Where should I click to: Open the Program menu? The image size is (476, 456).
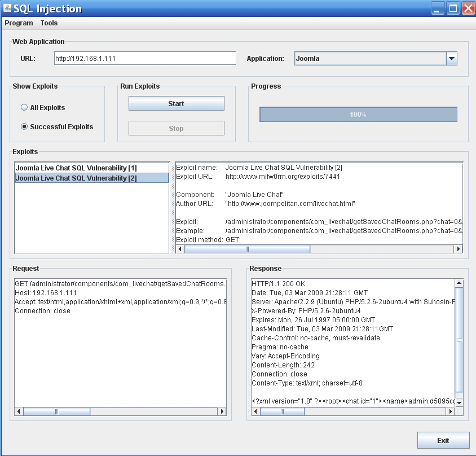(19, 23)
